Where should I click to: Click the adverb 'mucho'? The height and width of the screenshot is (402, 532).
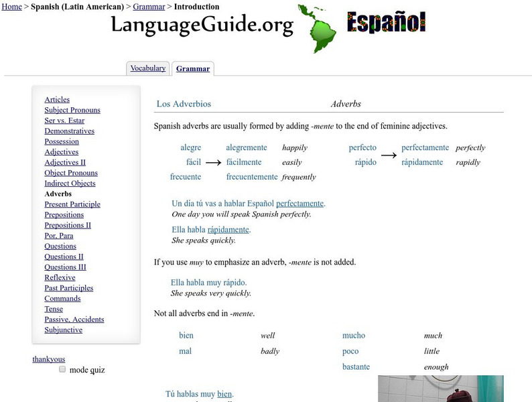pos(354,336)
